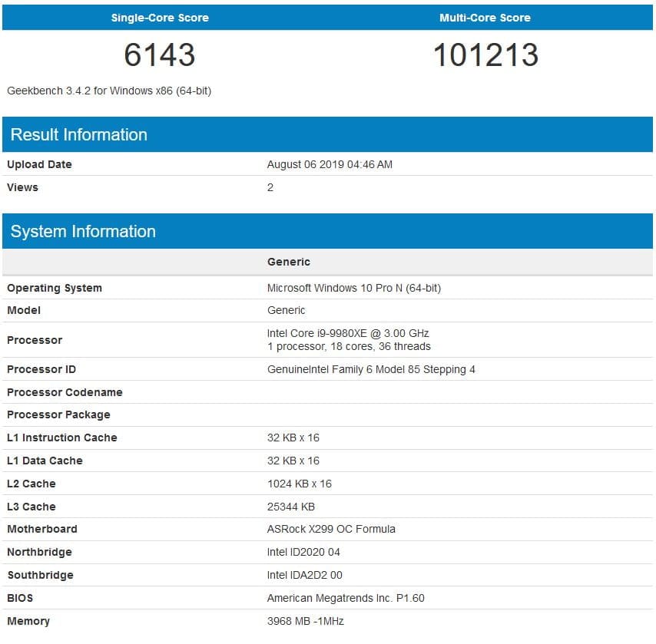Viewport: 656px width, 644px height.
Task: Click the Model value Generic
Action: (x=287, y=310)
